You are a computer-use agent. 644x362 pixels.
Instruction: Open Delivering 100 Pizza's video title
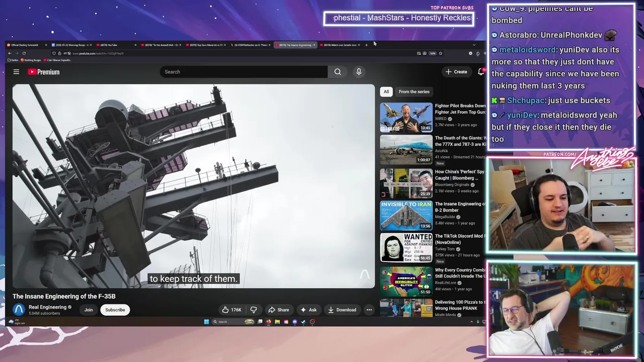[459, 305]
